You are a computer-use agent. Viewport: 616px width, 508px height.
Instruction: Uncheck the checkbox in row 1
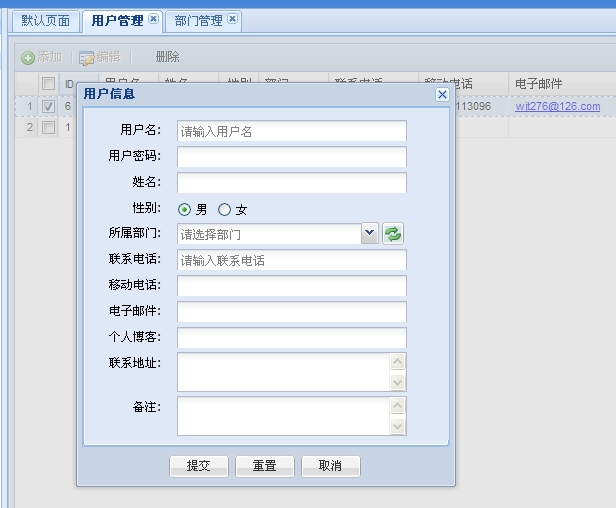tap(48, 106)
